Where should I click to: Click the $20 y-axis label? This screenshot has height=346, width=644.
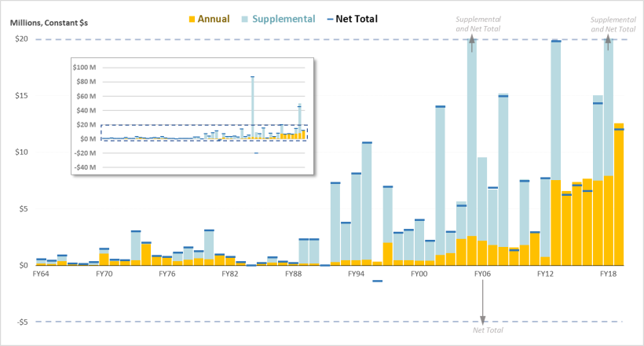click(x=21, y=39)
